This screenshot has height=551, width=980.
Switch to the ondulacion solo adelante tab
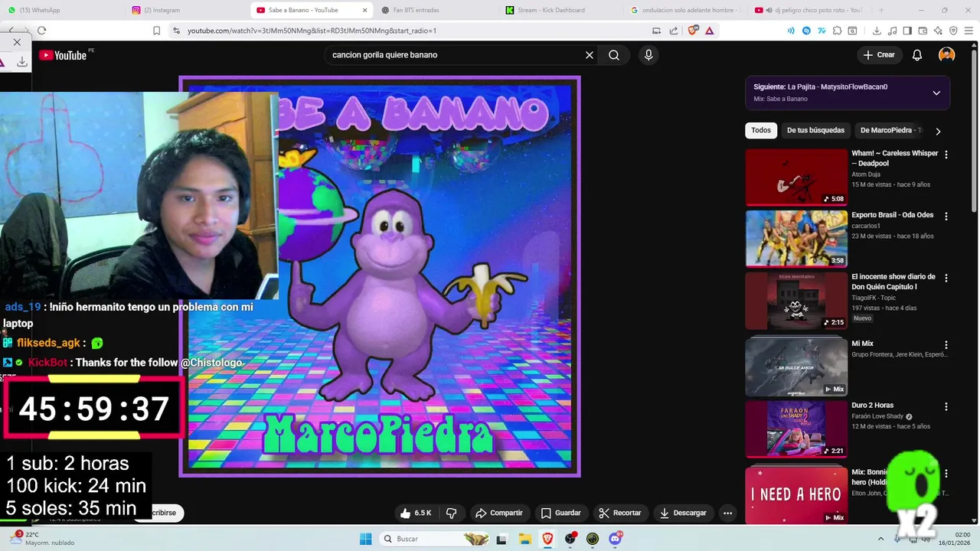(684, 10)
